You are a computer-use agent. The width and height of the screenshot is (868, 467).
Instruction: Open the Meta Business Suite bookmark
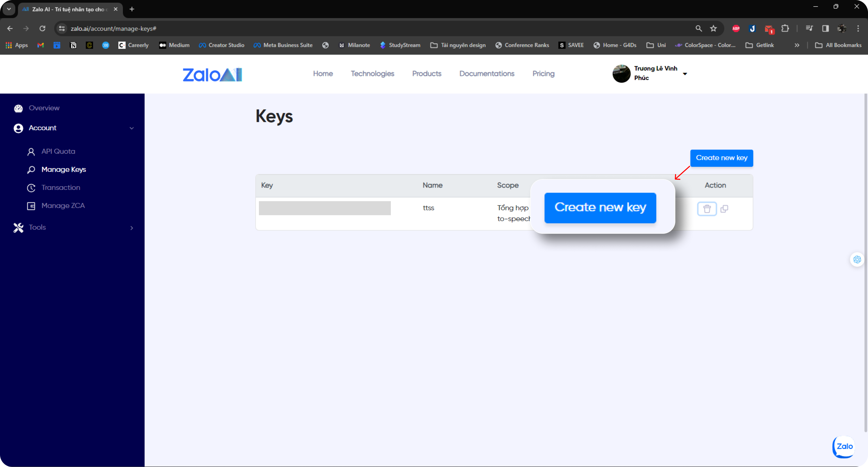(283, 45)
